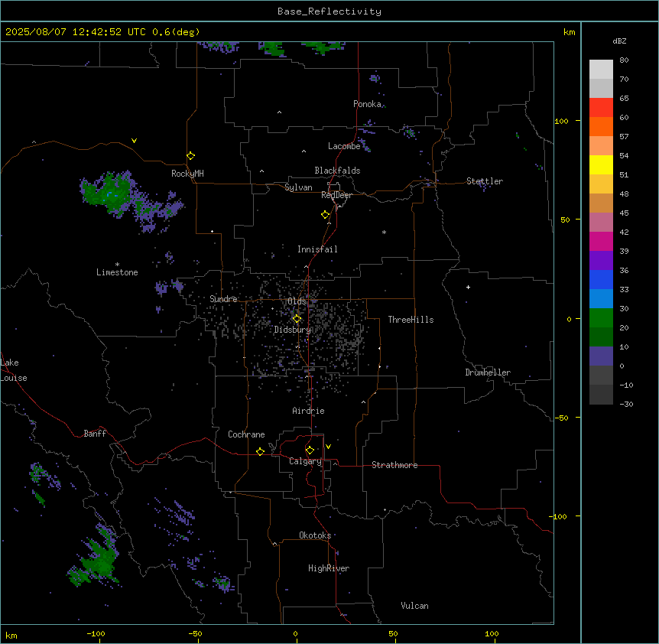
Task: Select the RockyMH label
Action: coord(187,174)
